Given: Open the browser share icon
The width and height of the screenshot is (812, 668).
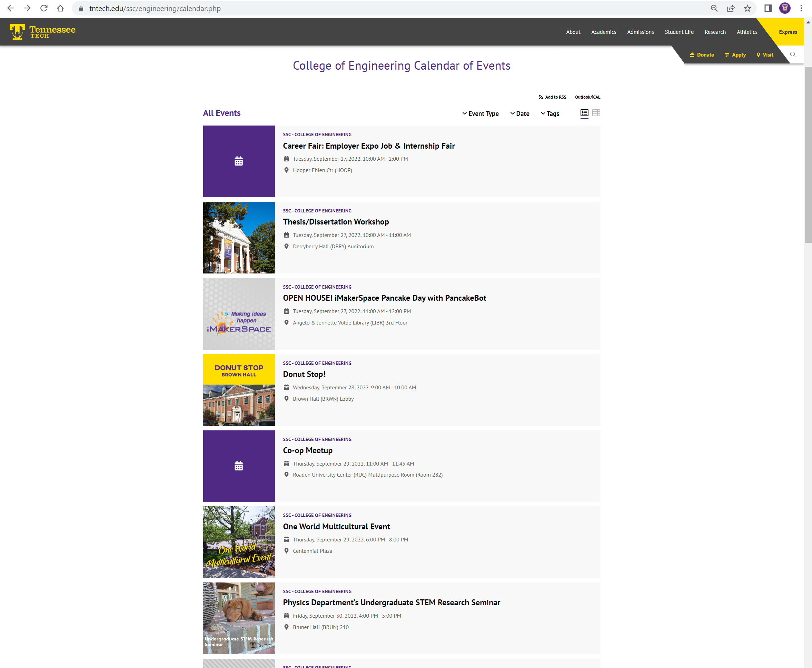Looking at the screenshot, I should [x=731, y=9].
